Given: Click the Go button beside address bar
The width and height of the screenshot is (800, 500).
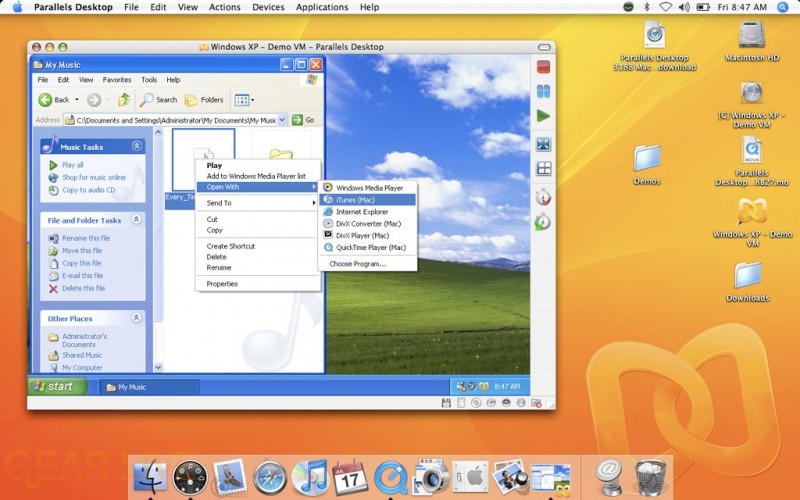Looking at the screenshot, I should [x=303, y=120].
